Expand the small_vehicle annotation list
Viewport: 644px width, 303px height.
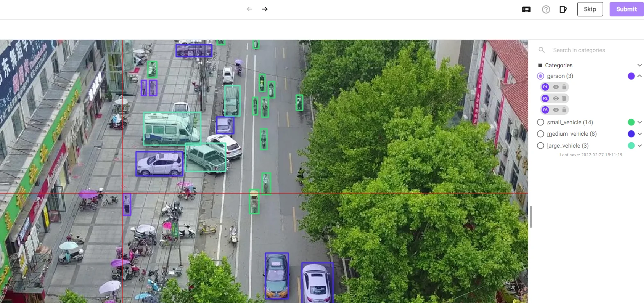[639, 122]
